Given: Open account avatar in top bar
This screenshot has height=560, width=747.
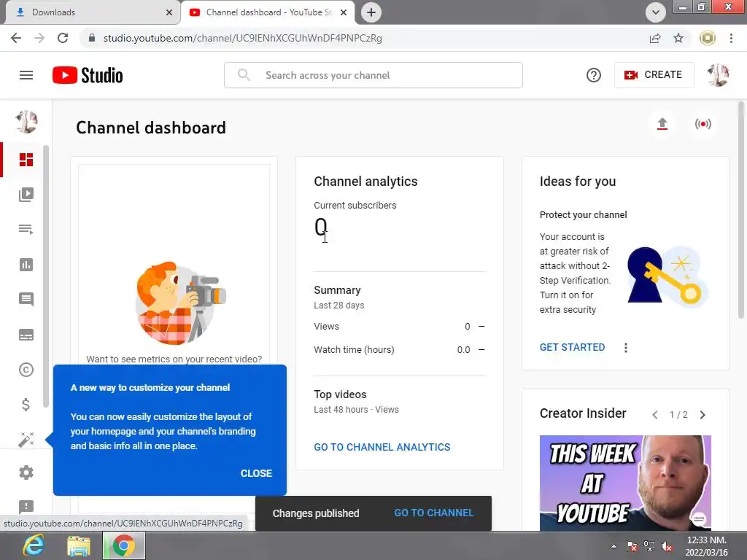Looking at the screenshot, I should (x=718, y=75).
